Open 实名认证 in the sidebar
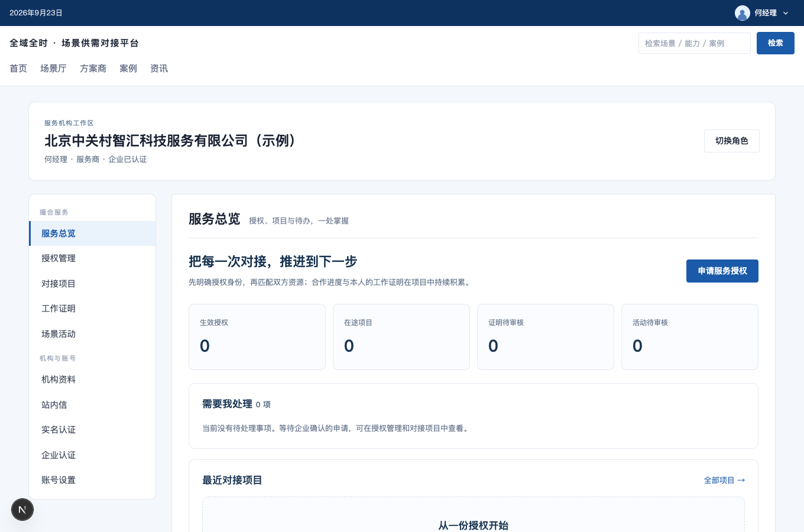804x532 pixels. click(x=92, y=430)
